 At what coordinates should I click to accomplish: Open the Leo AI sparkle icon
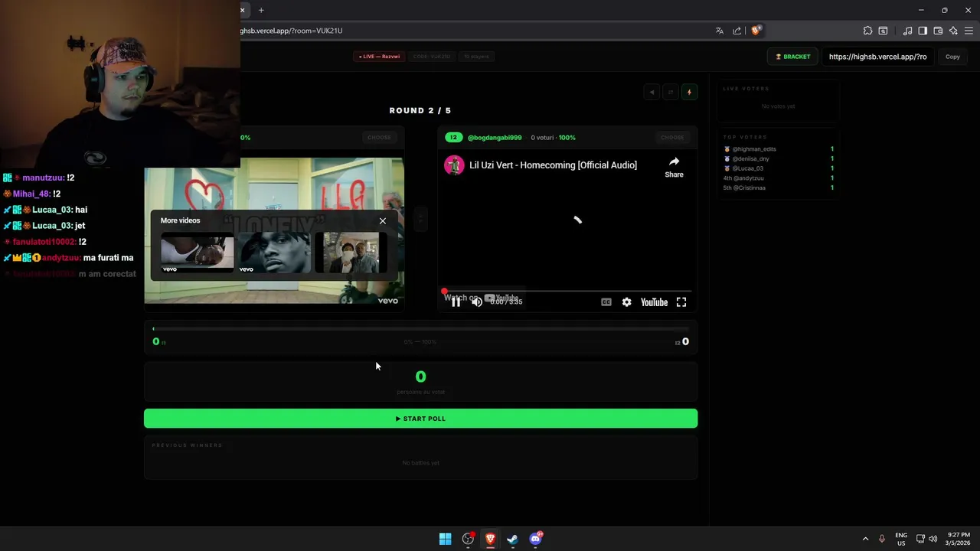(953, 31)
